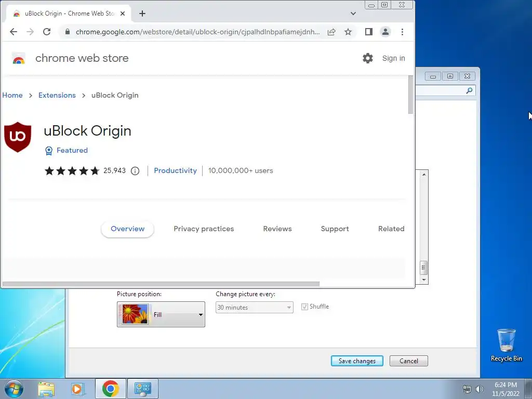
Task: Click the Sign in link
Action: click(394, 58)
